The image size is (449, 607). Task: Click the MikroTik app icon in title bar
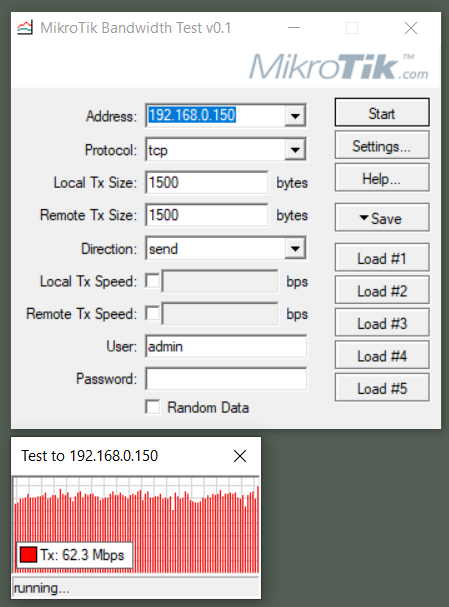pyautogui.click(x=25, y=28)
